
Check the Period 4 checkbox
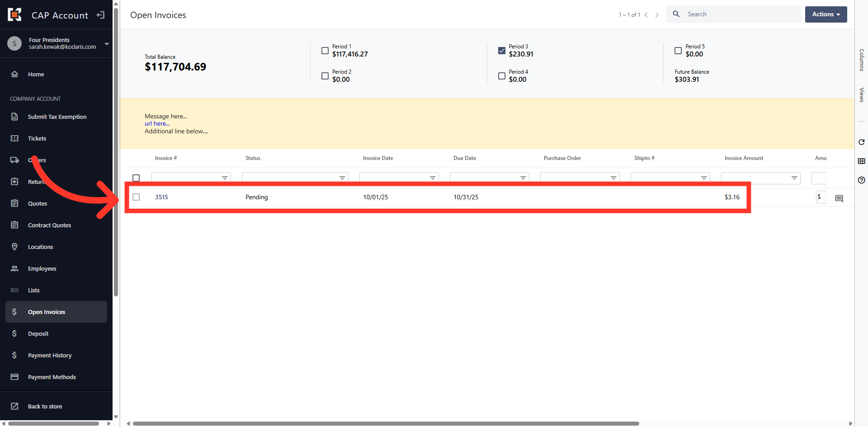[x=502, y=76]
